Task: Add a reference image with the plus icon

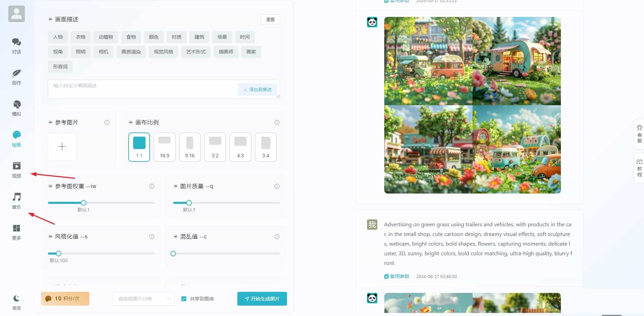Action: 62,146
